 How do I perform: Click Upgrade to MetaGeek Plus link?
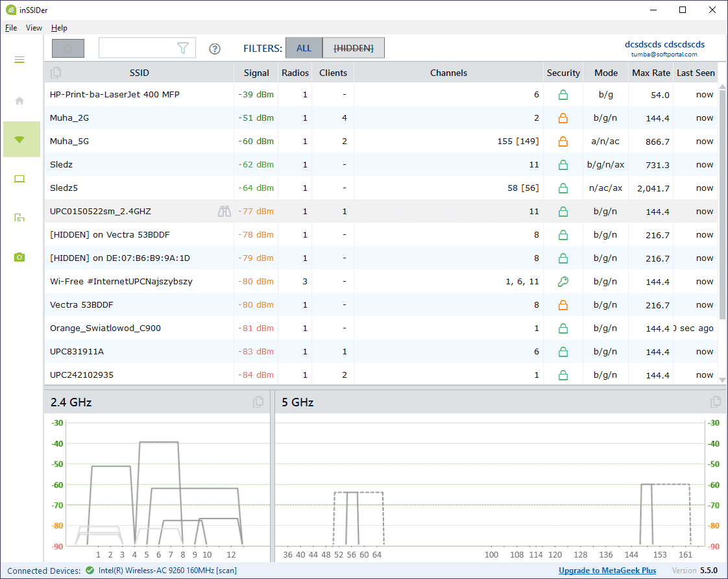point(607,571)
